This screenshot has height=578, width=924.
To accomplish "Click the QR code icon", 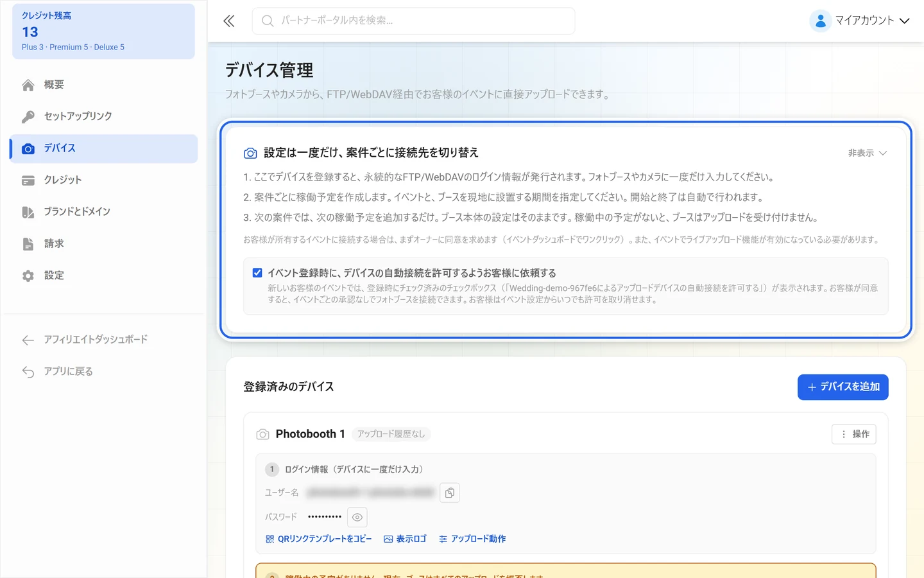I will coord(270,539).
